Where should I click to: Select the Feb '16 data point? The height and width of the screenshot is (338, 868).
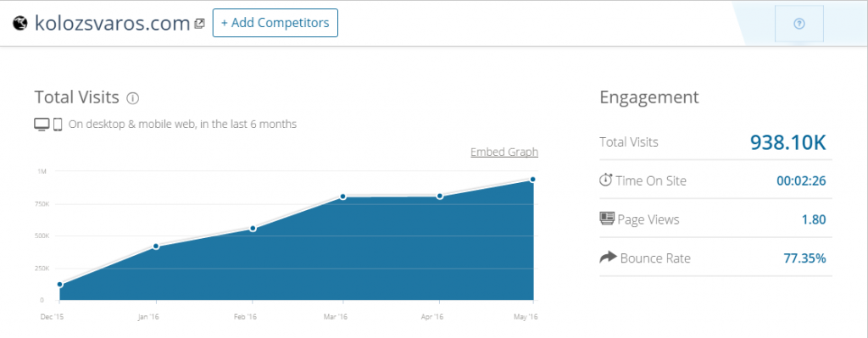(253, 228)
